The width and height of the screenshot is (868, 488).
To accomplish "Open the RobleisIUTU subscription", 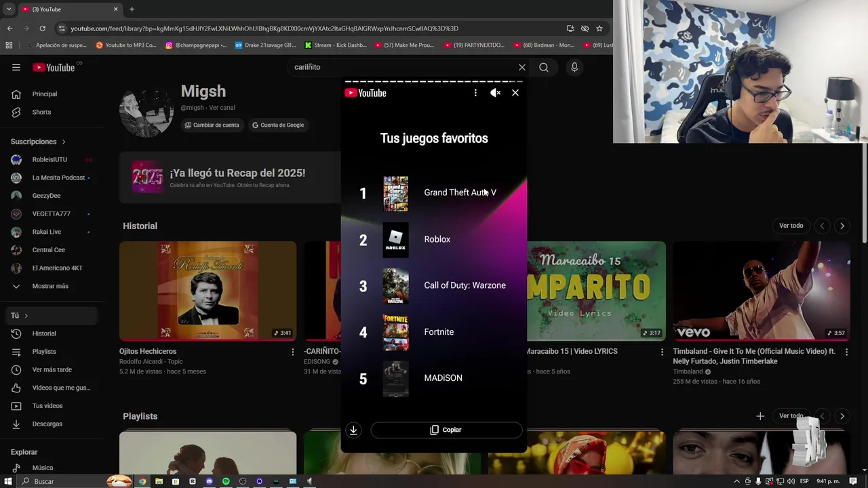I will [x=52, y=159].
